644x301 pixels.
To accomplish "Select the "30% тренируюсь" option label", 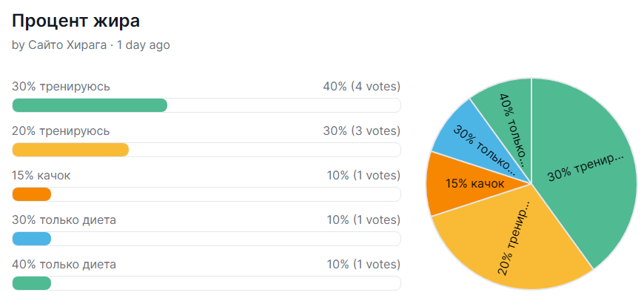I will click(61, 87).
